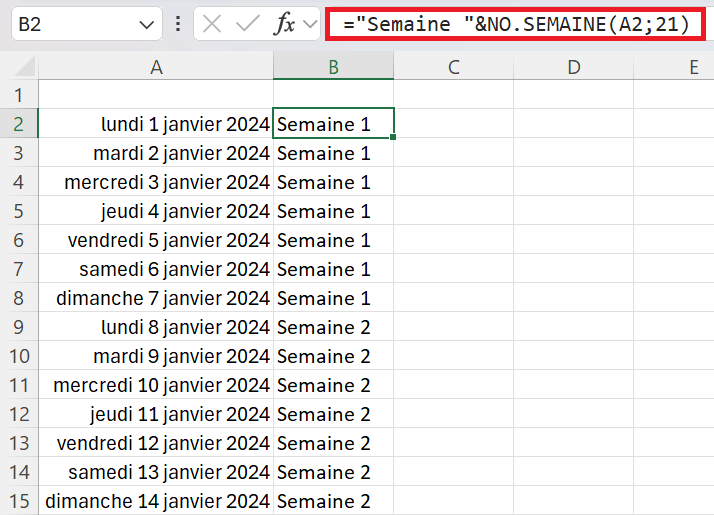Select column D header
This screenshot has height=515, width=714.
[574, 67]
